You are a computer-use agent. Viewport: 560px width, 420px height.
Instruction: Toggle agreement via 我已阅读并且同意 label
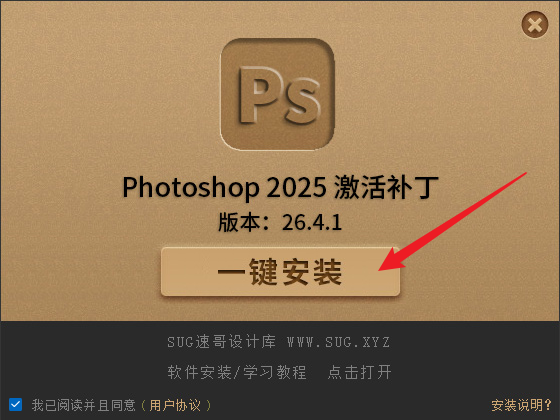click(84, 405)
